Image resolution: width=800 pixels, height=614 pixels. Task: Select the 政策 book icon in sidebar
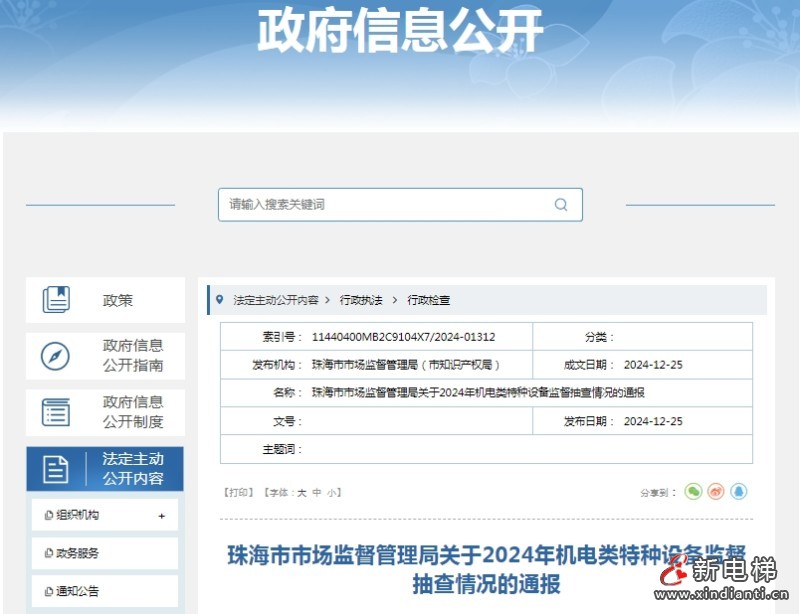[56, 299]
